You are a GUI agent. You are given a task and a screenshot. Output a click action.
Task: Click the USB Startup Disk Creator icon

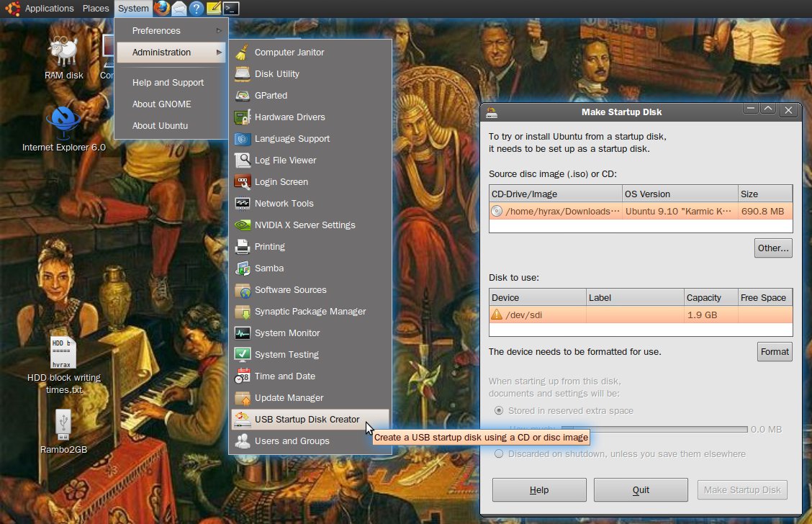click(x=242, y=420)
